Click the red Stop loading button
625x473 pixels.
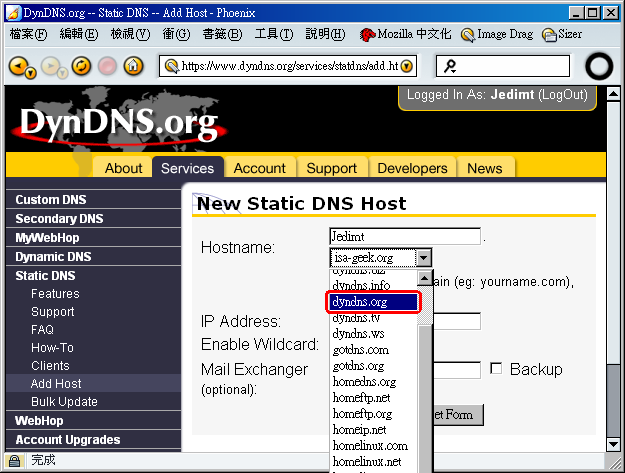(107, 66)
